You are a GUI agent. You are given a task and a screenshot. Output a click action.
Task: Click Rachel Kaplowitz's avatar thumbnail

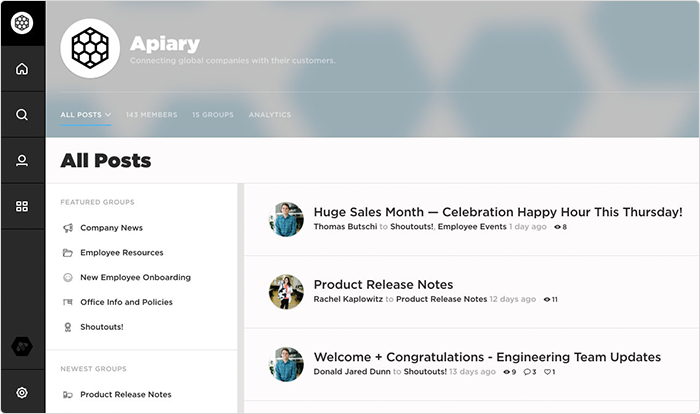[x=286, y=292]
